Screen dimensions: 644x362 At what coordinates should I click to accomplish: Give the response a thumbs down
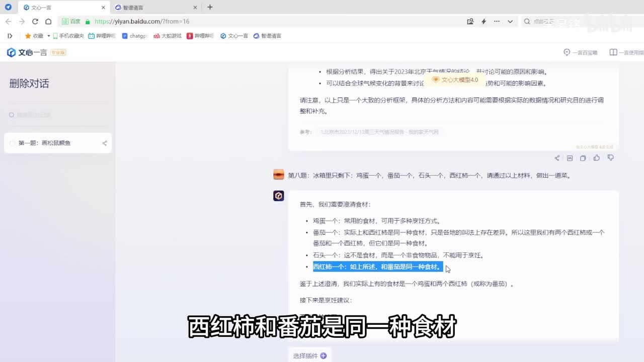pyautogui.click(x=610, y=158)
